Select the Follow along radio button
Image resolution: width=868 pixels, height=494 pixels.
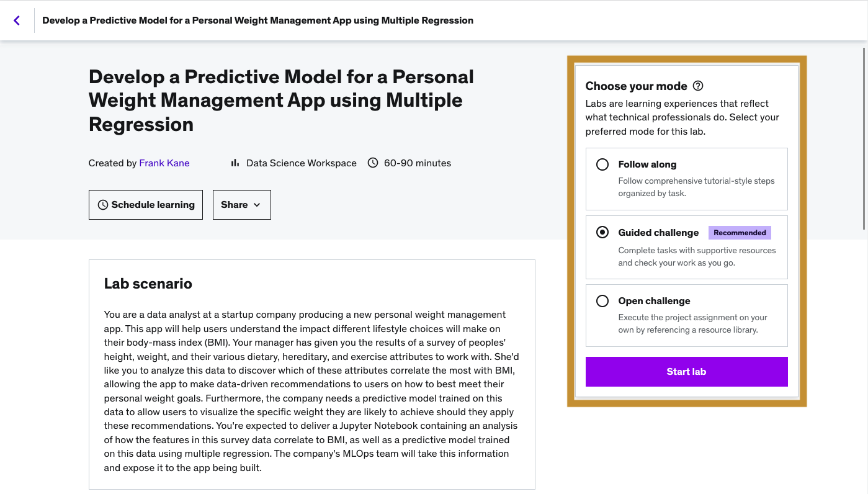point(602,164)
